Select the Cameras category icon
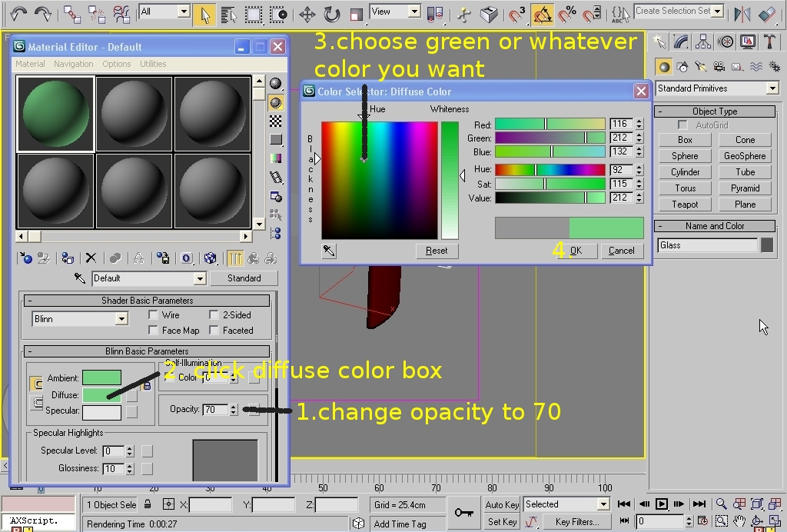Image resolution: width=787 pixels, height=532 pixels. pos(719,67)
